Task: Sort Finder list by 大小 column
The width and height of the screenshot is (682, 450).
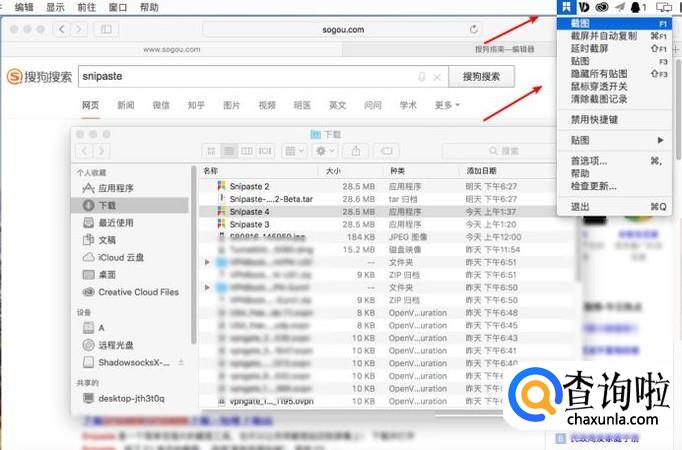Action: tap(350, 171)
